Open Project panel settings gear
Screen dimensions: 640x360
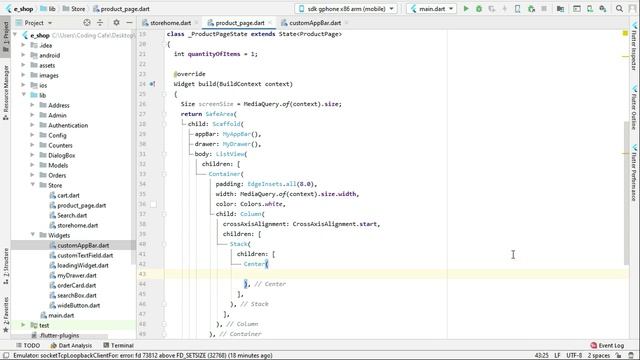coord(116,23)
